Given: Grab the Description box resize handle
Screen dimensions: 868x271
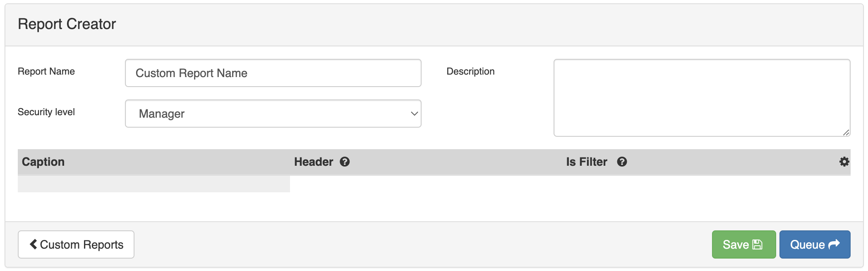Looking at the screenshot, I should pyautogui.click(x=846, y=133).
